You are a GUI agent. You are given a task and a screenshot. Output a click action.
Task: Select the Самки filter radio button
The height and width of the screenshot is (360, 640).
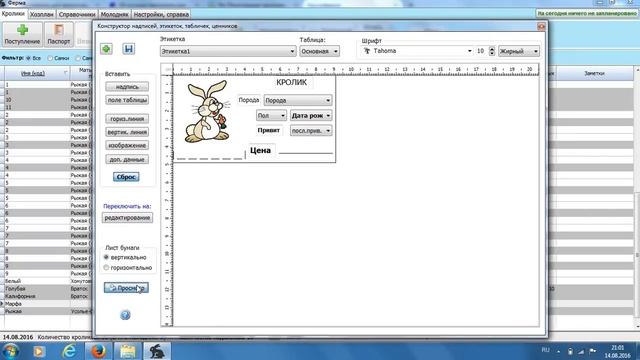pyautogui.click(x=50, y=58)
